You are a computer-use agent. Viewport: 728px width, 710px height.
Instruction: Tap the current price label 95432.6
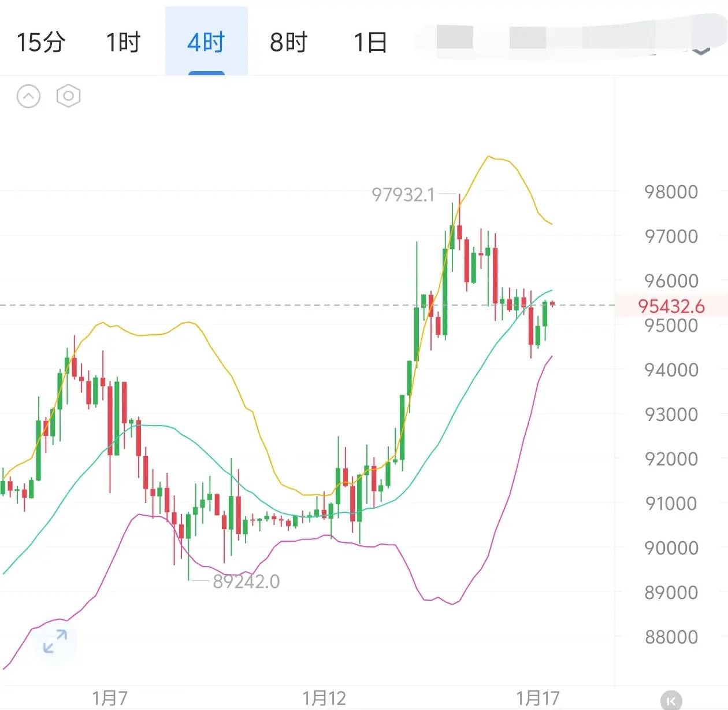click(x=671, y=306)
